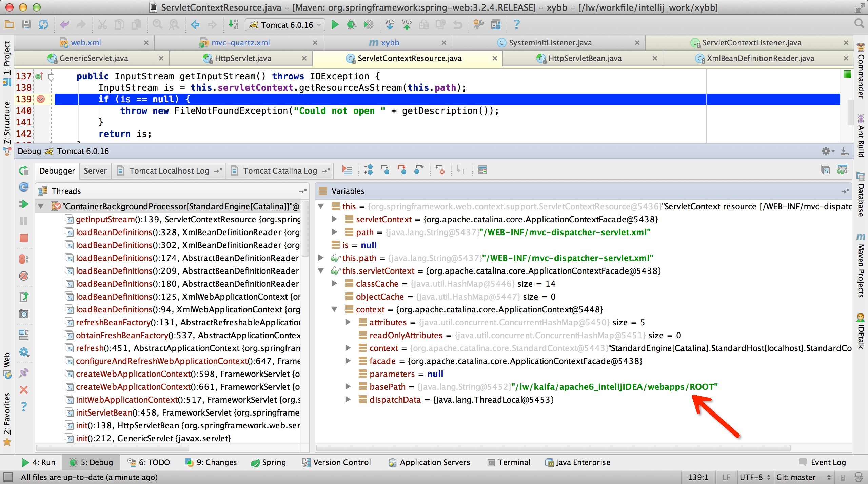Click Show Execution Point icon in debugger
Viewport: 868px width, 484px height.
tap(347, 170)
